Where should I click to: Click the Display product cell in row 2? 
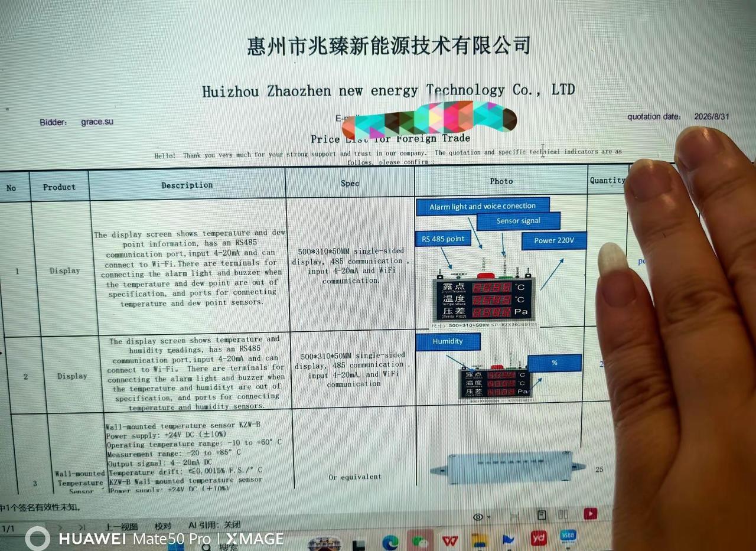(x=72, y=376)
